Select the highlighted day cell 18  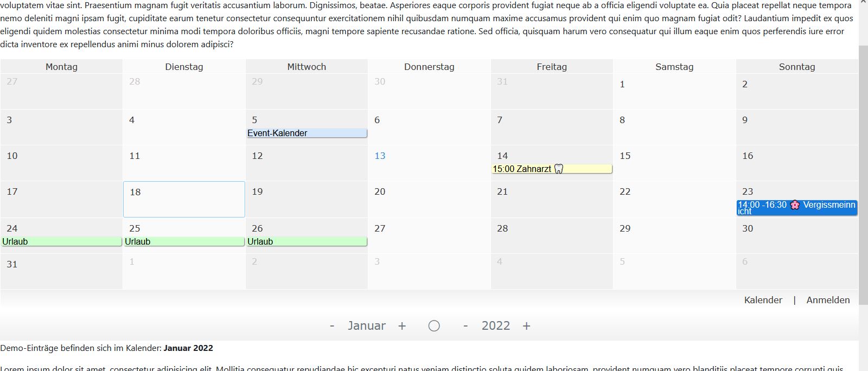pos(184,199)
